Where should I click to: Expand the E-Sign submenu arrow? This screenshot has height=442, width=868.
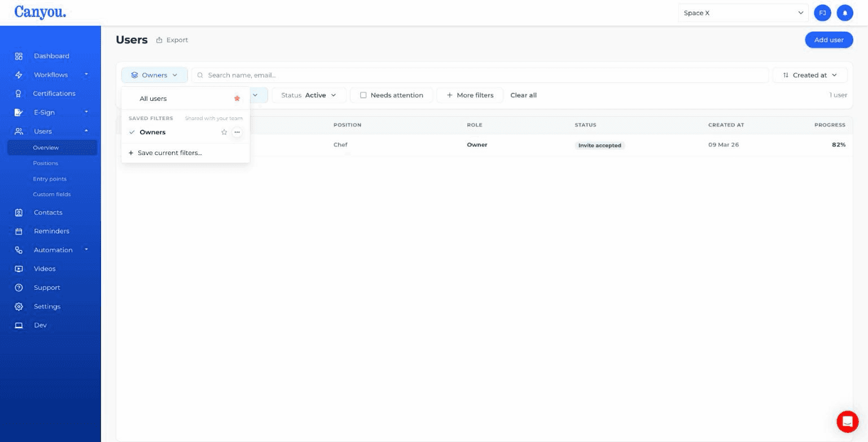coord(86,112)
